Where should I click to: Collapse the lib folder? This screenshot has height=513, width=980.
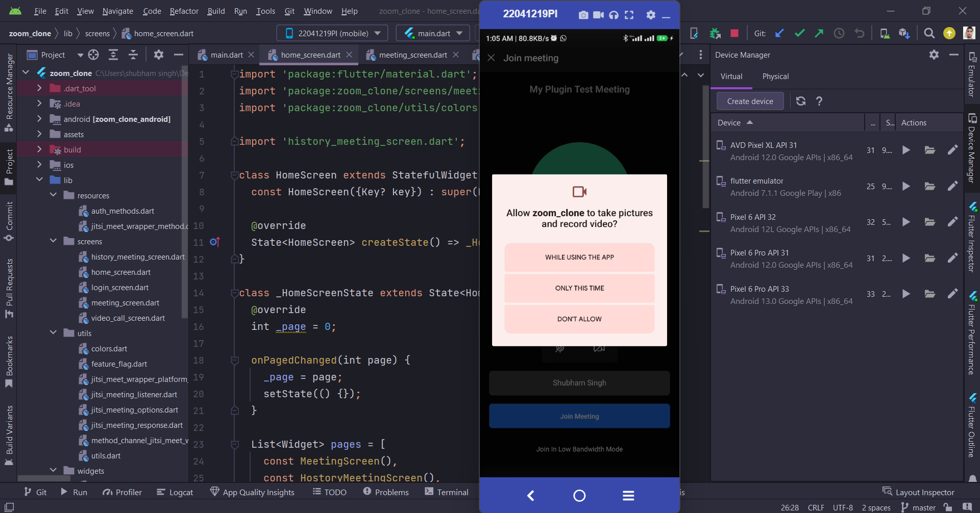point(39,180)
